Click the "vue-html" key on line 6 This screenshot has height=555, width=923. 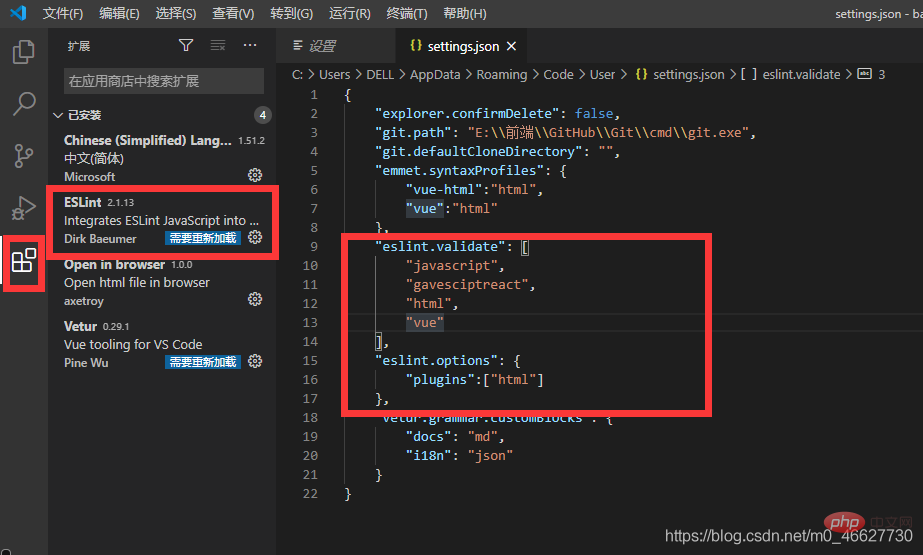[x=443, y=190]
